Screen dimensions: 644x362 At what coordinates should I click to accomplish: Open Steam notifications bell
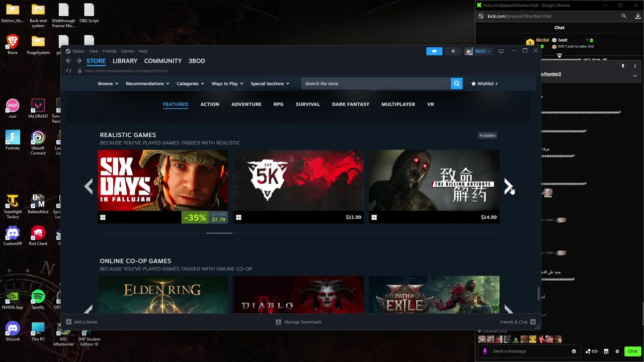pos(453,51)
